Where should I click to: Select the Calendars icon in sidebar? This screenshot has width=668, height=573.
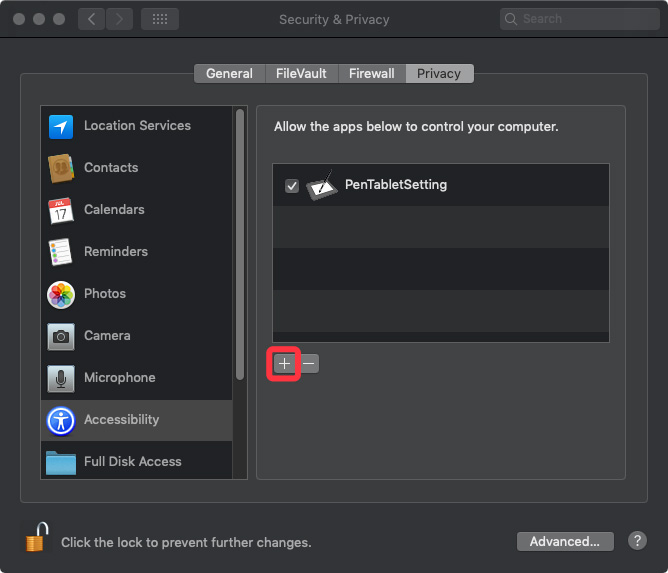(x=61, y=210)
